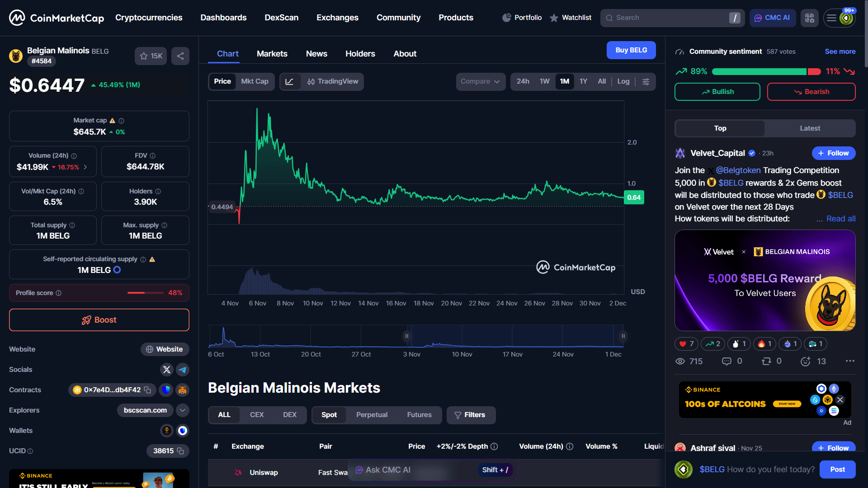The image size is (868, 488).
Task: Open the hamburger profile menu
Action: [832, 18]
